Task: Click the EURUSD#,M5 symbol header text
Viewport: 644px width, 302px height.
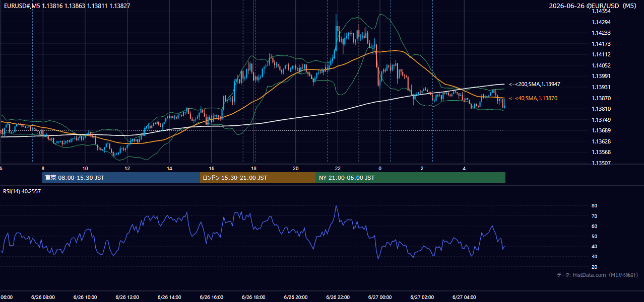Action: pos(67,6)
